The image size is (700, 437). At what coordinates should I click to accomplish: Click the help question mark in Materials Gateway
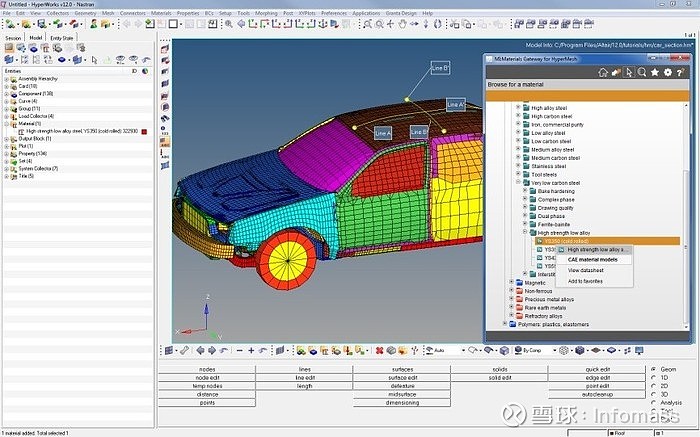tap(679, 72)
